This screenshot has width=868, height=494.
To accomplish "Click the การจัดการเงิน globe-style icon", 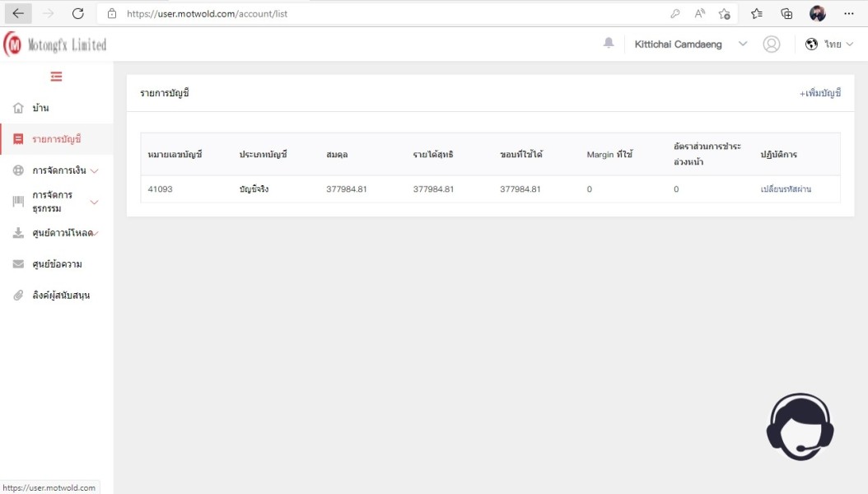I will 18,170.
